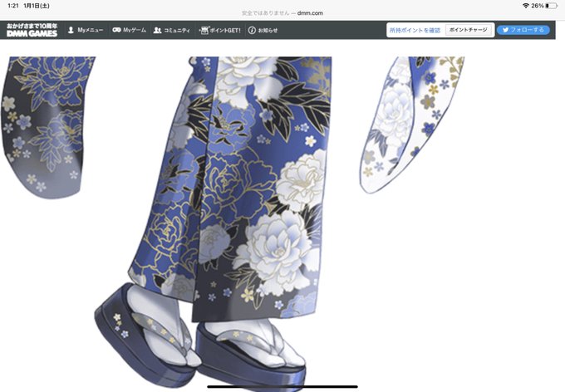Open the DMM GAMES logo homepage
This screenshot has width=565, height=392.
coord(32,30)
